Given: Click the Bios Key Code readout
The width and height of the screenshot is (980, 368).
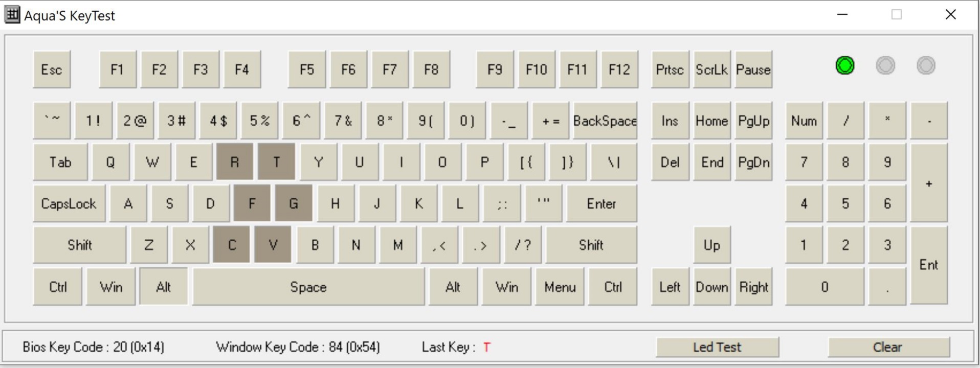Looking at the screenshot, I should click(94, 347).
